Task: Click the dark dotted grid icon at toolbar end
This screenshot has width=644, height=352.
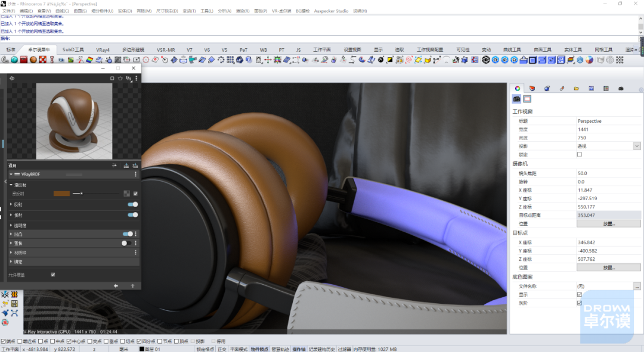Action: (x=620, y=60)
